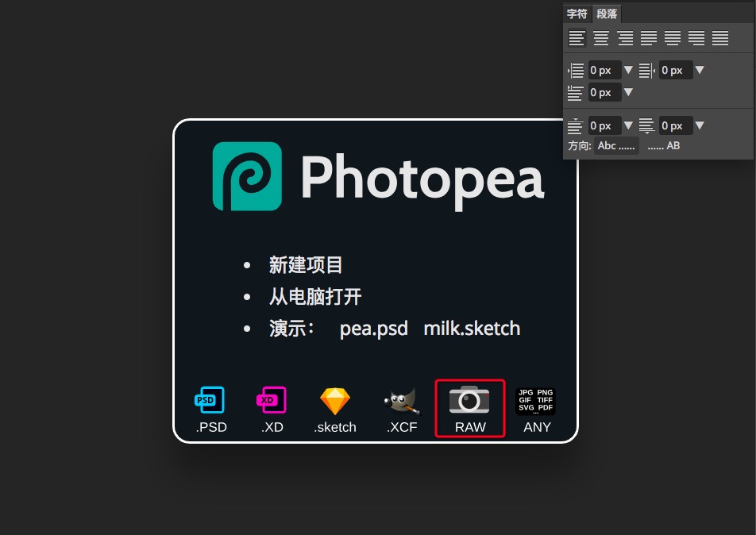
Task: Open the space after value dropdown
Action: tap(700, 125)
